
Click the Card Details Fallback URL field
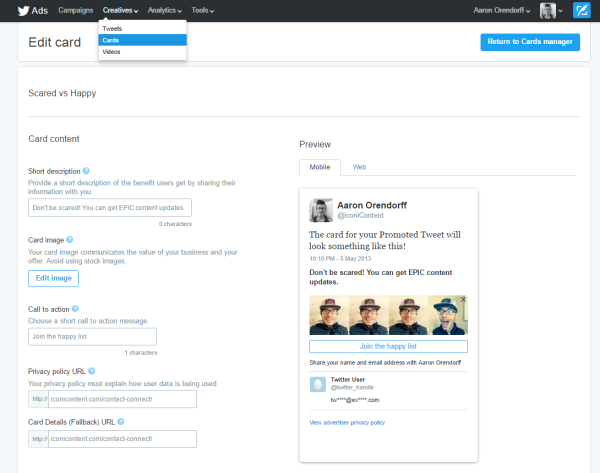point(122,439)
